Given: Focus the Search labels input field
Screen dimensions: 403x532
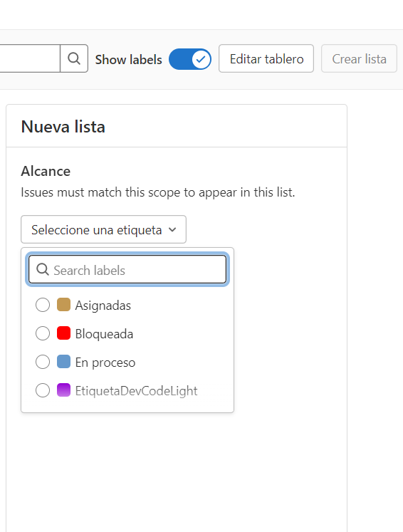Looking at the screenshot, I should (127, 270).
